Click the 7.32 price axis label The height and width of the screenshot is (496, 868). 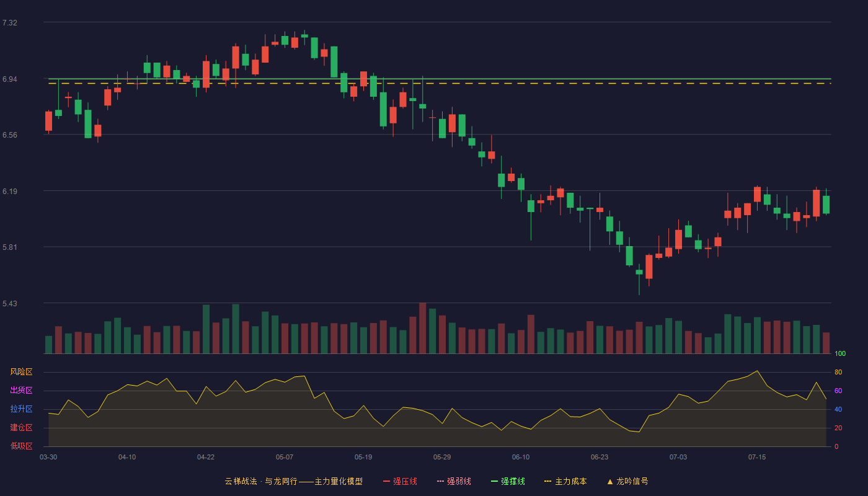point(10,23)
